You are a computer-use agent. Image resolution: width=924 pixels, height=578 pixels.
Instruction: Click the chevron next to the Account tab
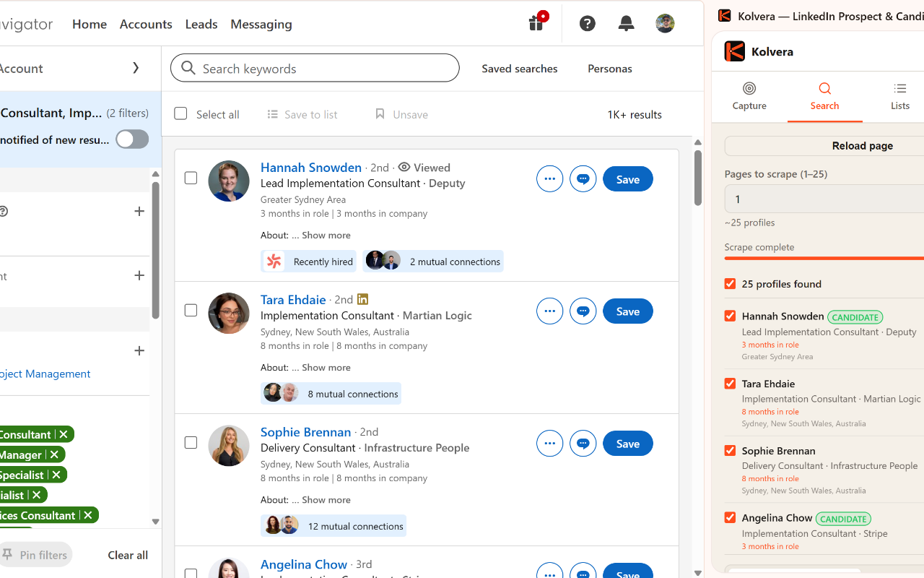coord(136,68)
